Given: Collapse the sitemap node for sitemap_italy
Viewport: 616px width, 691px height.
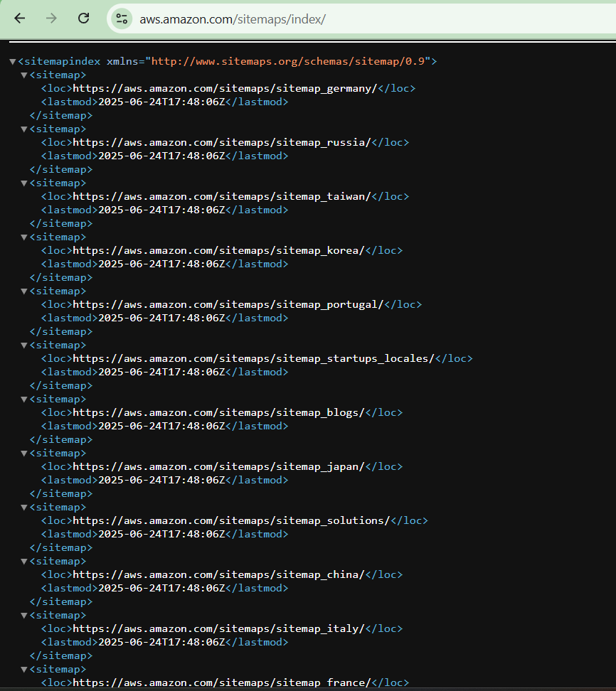Looking at the screenshot, I should point(24,616).
